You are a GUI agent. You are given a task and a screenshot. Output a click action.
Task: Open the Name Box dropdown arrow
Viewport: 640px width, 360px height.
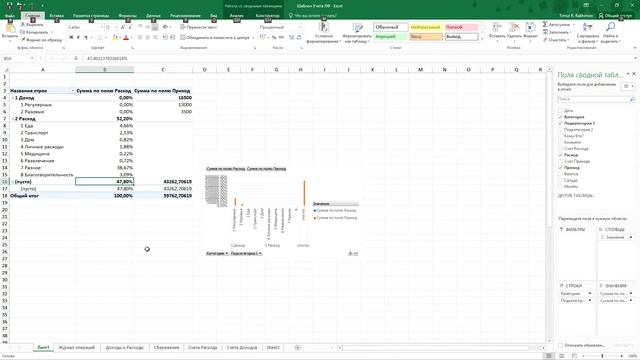coord(32,58)
